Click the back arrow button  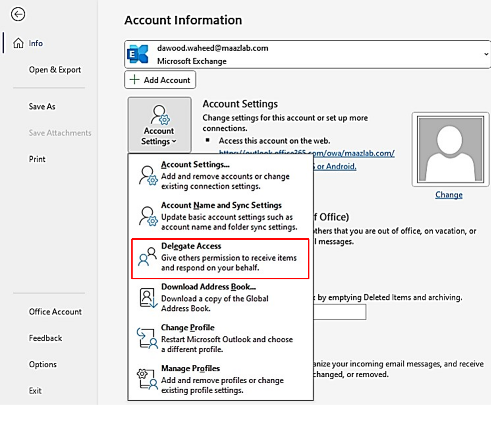click(18, 15)
